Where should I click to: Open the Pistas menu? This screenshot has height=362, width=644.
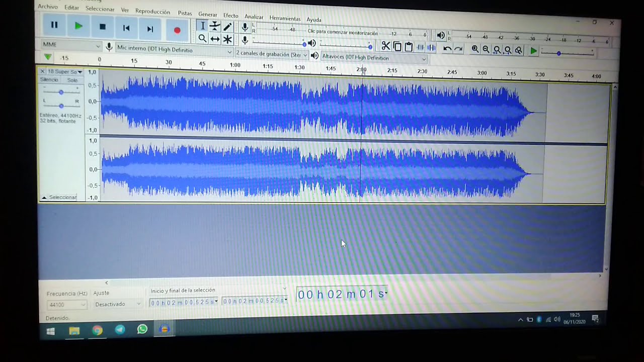(x=185, y=13)
